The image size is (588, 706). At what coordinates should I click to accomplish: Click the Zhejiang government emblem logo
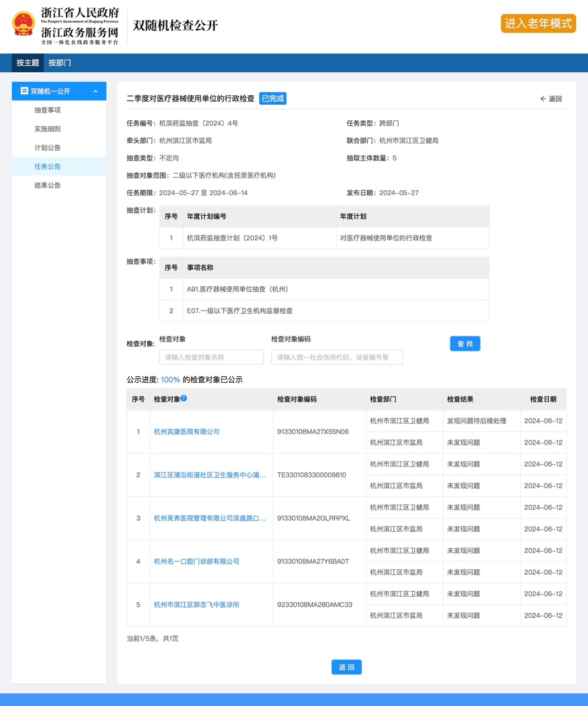(x=24, y=24)
